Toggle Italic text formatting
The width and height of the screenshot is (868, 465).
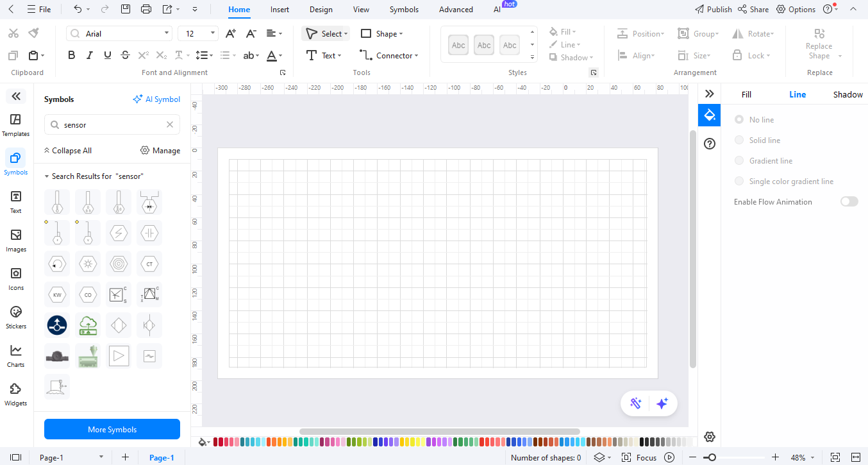[90, 55]
